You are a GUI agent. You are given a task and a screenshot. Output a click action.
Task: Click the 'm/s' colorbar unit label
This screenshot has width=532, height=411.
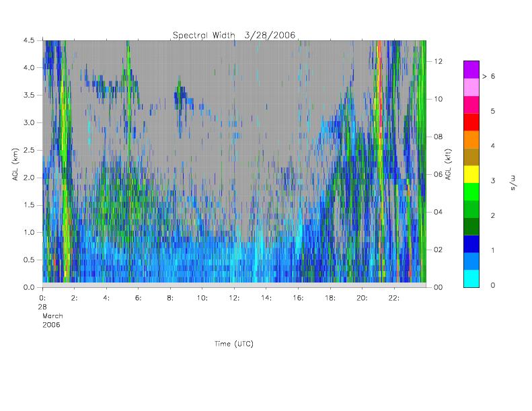513,182
